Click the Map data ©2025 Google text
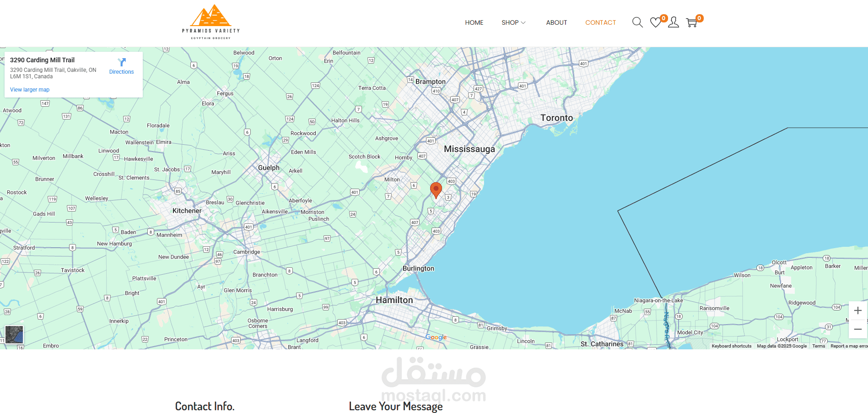The height and width of the screenshot is (413, 868). (x=782, y=346)
